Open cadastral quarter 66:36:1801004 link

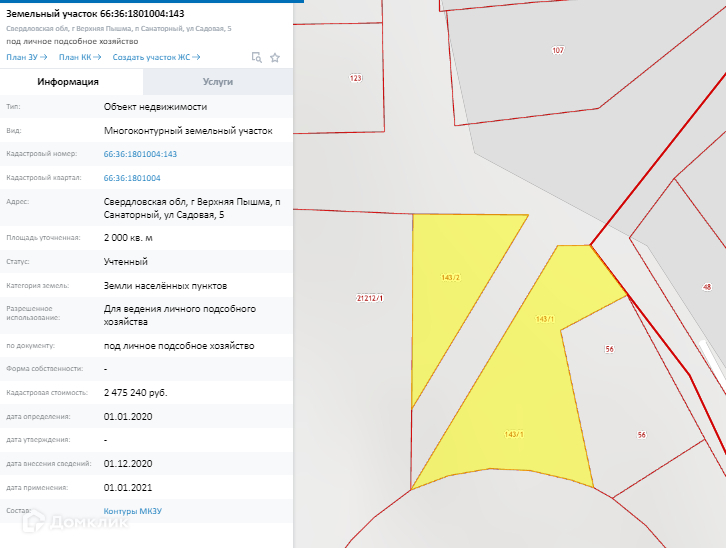132,178
